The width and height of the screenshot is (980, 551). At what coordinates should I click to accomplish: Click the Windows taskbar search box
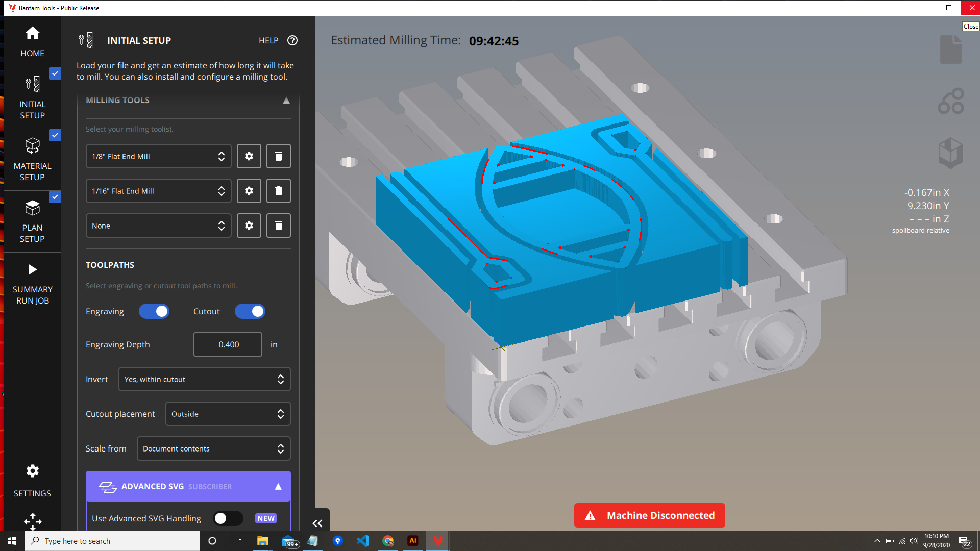(112, 541)
